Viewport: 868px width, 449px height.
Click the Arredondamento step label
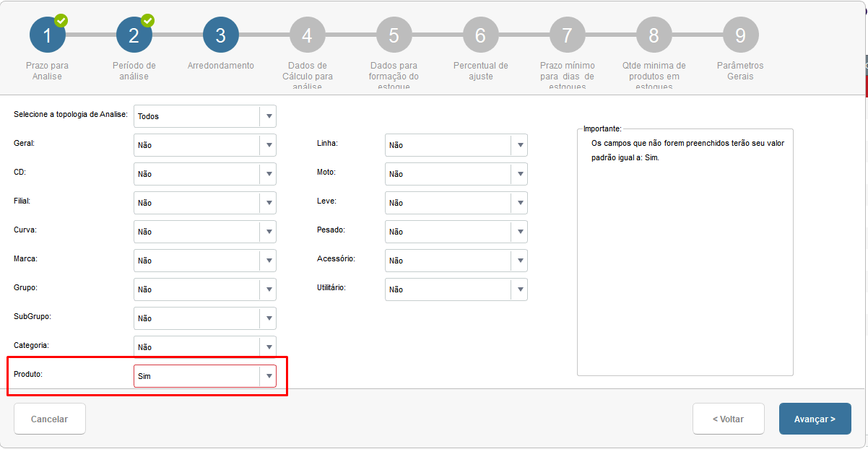(x=220, y=66)
